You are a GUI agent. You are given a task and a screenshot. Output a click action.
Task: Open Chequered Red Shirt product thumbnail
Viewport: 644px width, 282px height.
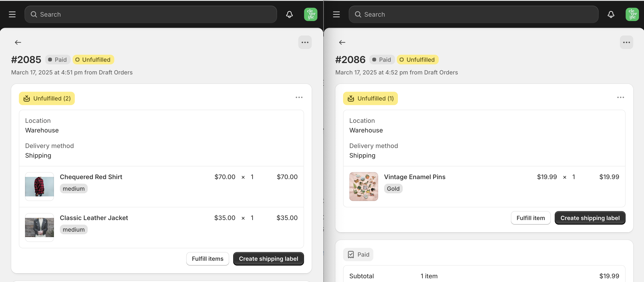(39, 186)
